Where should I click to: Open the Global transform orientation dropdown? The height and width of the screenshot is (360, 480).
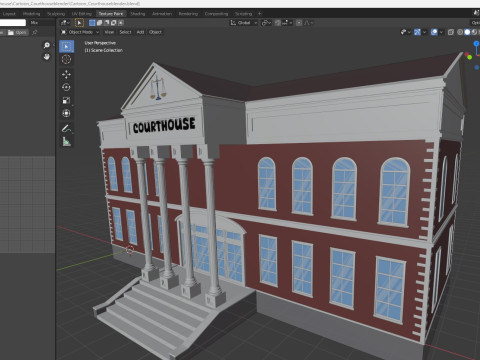pyautogui.click(x=244, y=23)
